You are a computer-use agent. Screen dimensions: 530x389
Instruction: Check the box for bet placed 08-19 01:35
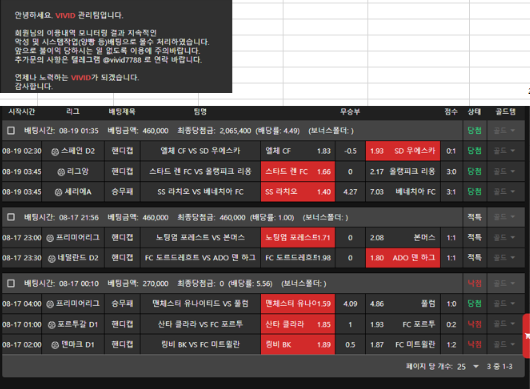(11, 130)
